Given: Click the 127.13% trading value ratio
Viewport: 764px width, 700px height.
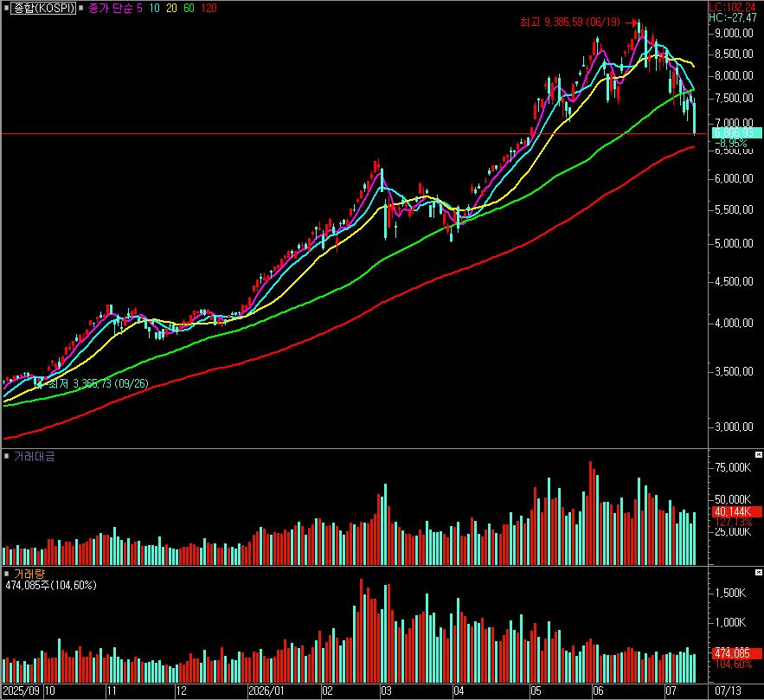Looking at the screenshot, I should click(x=734, y=523).
